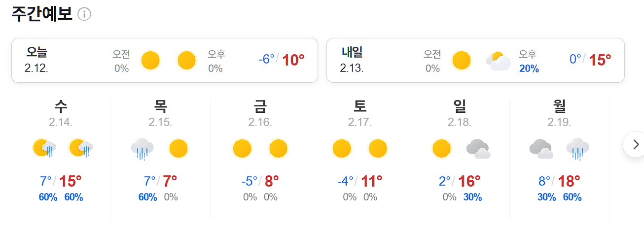Select the 토 2.17 day column
The image size is (644, 229).
pos(359,158)
